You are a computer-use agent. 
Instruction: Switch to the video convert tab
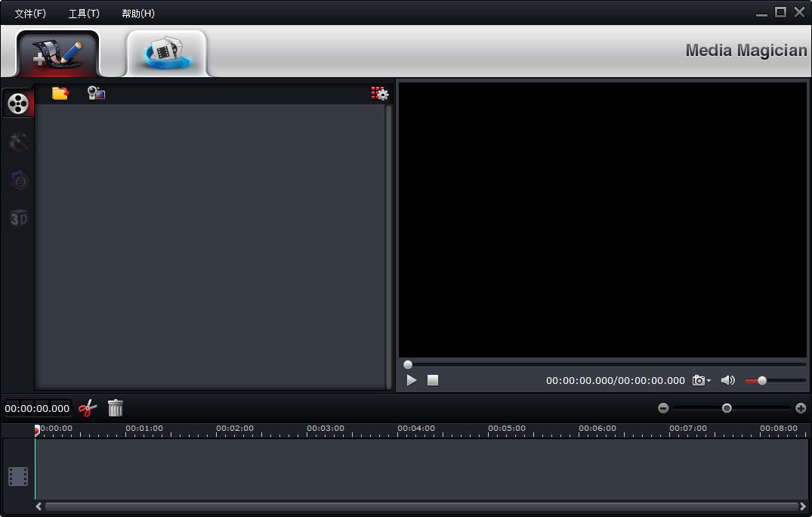click(166, 52)
